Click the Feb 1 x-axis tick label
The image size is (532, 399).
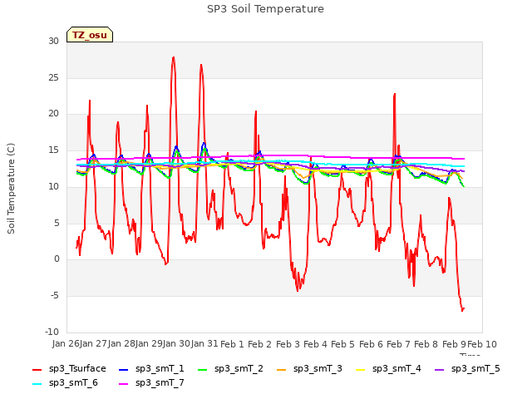(232, 344)
